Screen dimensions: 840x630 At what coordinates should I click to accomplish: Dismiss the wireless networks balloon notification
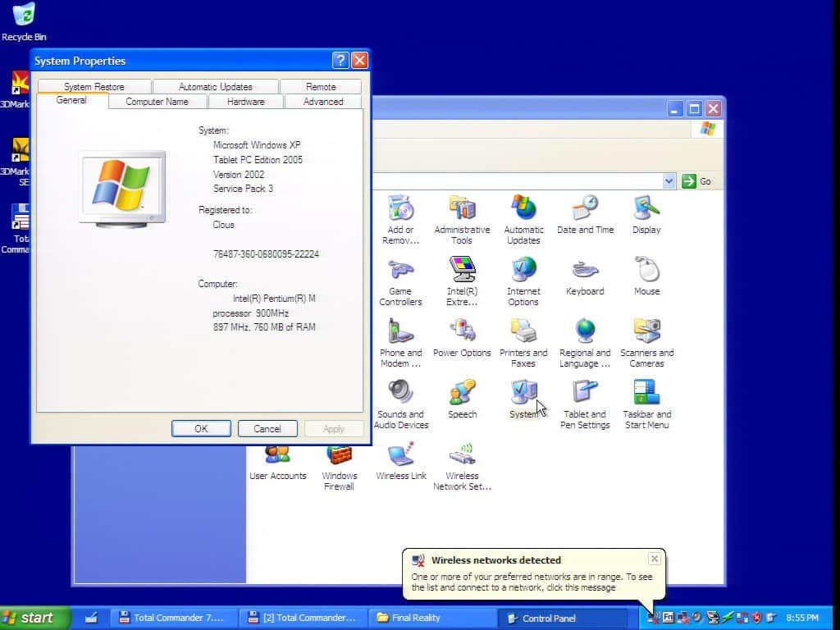click(x=654, y=559)
